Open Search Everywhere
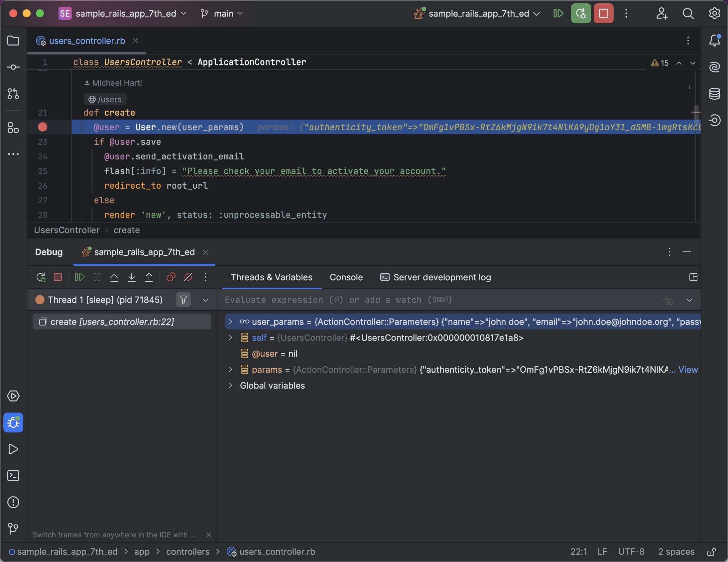The height and width of the screenshot is (562, 728). pyautogui.click(x=688, y=14)
